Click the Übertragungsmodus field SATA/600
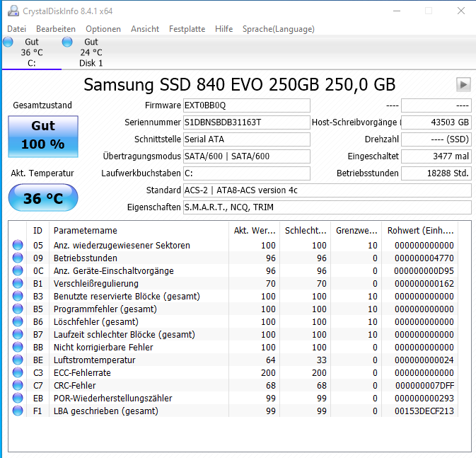The width and height of the screenshot is (476, 458). (x=247, y=156)
